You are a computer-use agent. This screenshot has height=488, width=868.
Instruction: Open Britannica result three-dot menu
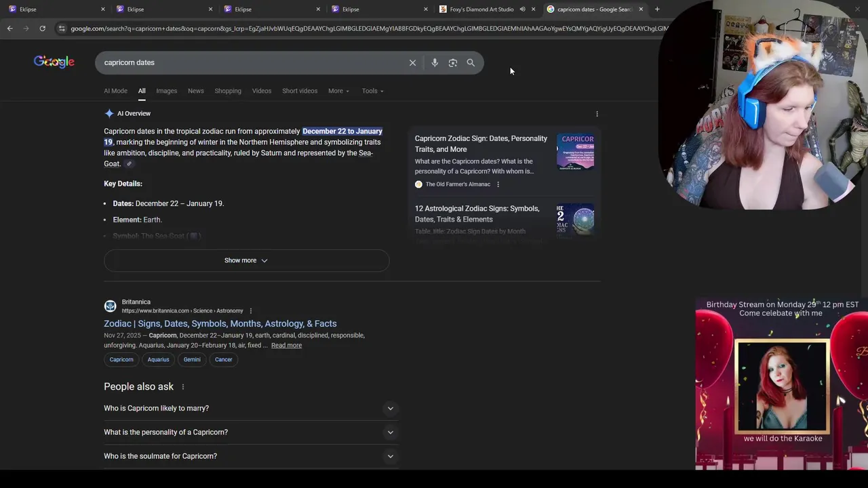(250, 311)
